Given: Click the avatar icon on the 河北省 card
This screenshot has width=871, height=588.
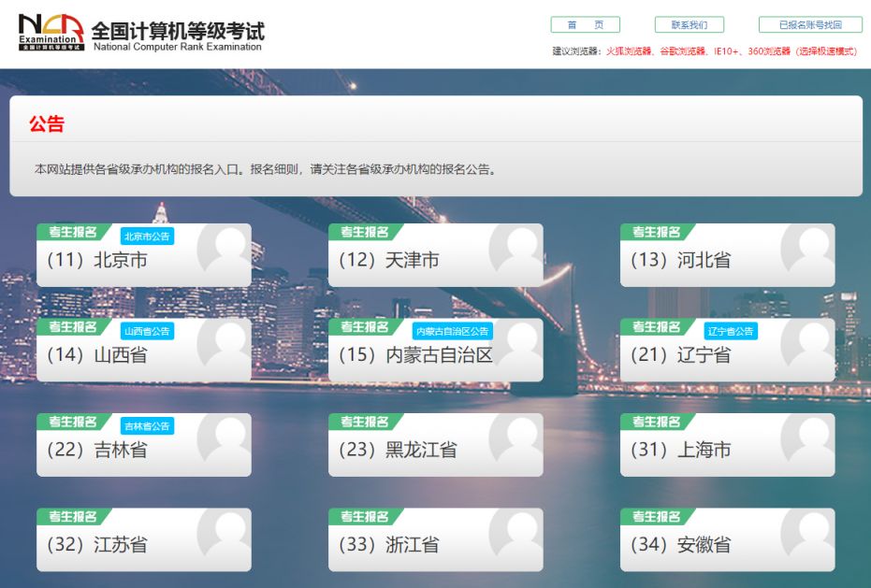Looking at the screenshot, I should pyautogui.click(x=808, y=248).
